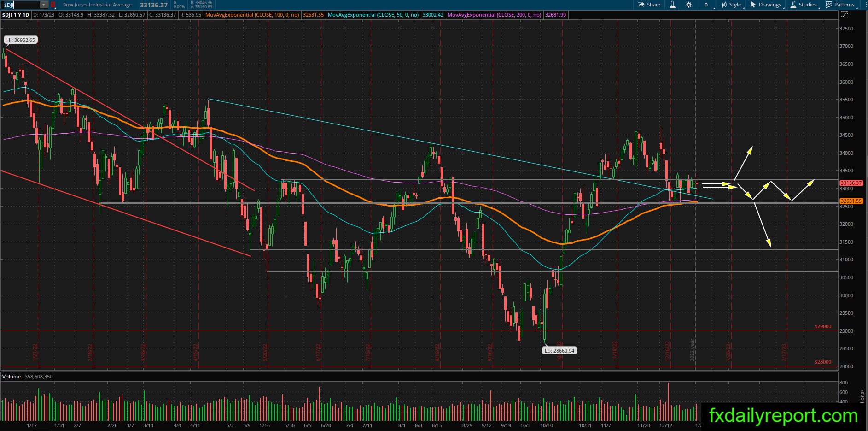Screen dimensions: 868x431
Task: Click the red symbol link indicator beside the ticker box
Action: tap(53, 5)
